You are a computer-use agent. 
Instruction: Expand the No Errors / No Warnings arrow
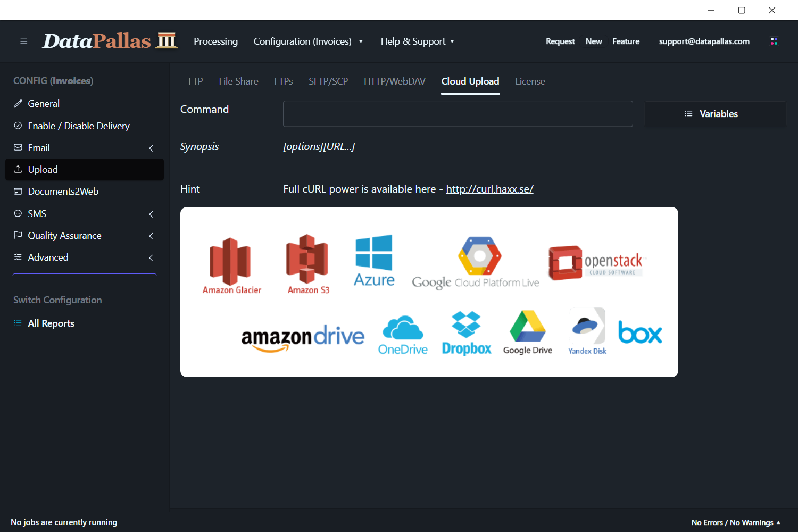click(x=778, y=522)
